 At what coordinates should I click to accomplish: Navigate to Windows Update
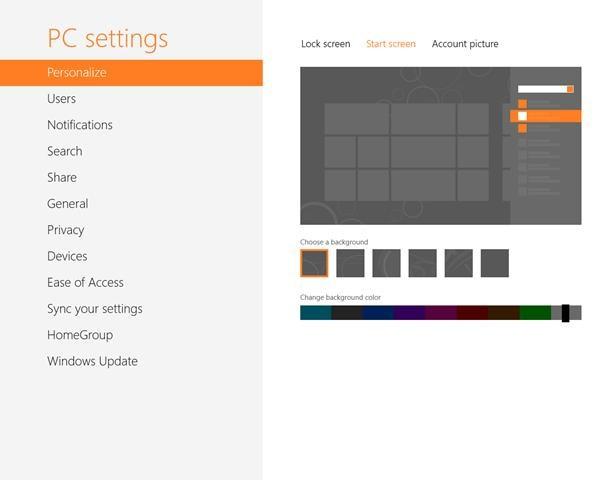click(x=92, y=361)
